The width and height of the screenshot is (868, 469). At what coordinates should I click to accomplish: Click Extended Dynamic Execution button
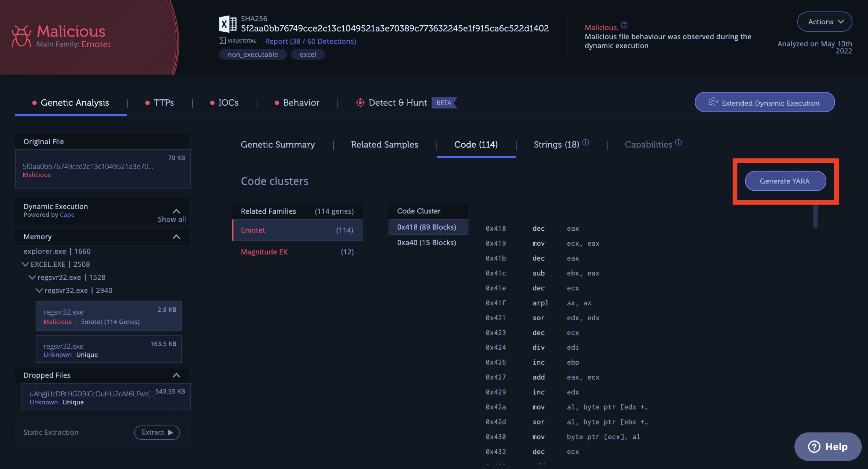point(765,102)
